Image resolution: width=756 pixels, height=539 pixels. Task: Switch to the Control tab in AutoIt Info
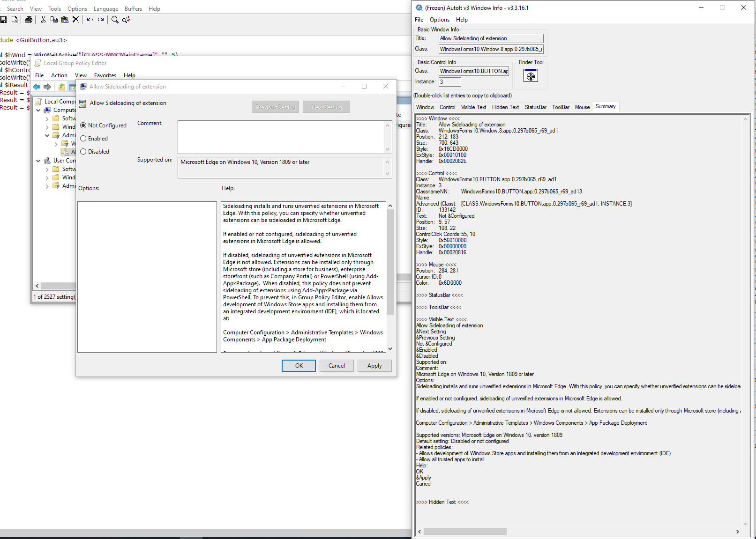pyautogui.click(x=448, y=107)
